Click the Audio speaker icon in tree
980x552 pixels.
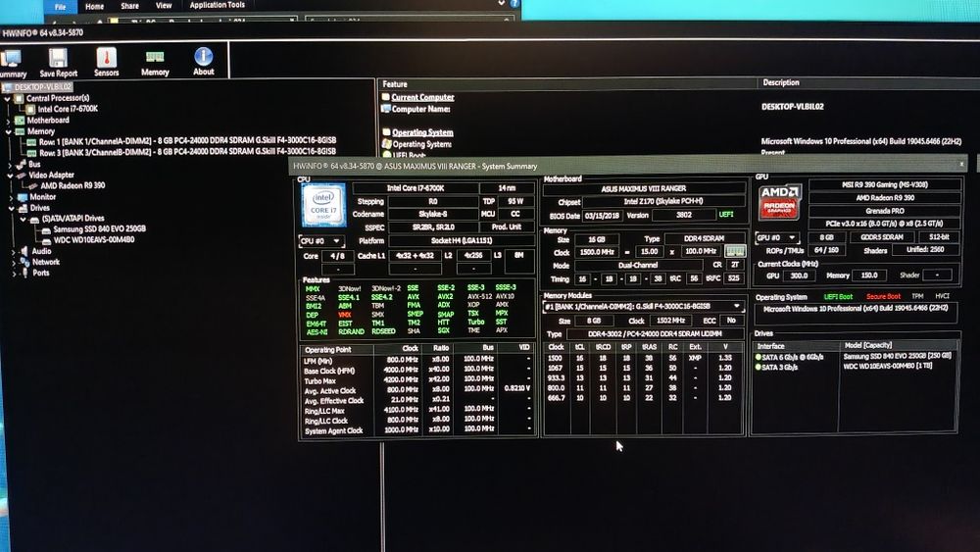(24, 251)
